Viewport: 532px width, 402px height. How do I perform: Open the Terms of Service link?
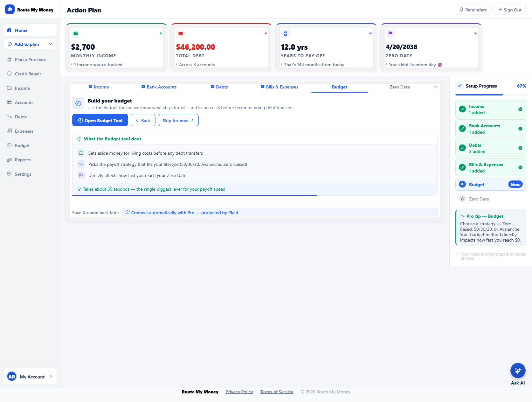(x=276, y=391)
